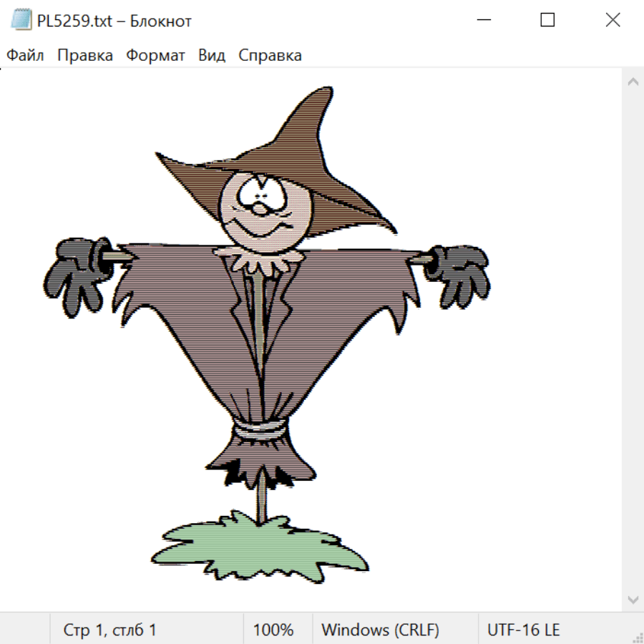Click the scroll down arrow on the vertical scrollbar

633,598
